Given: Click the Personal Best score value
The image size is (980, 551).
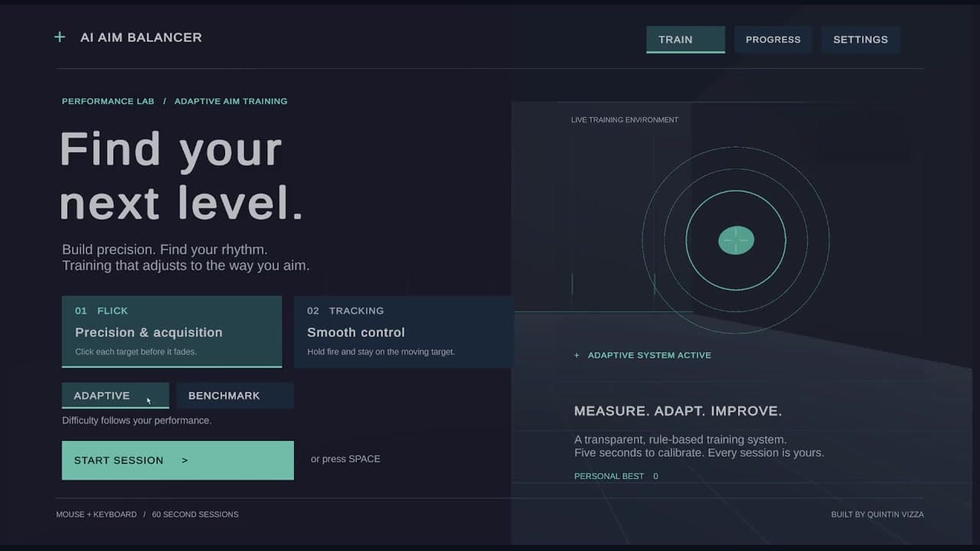Looking at the screenshot, I should coord(655,476).
